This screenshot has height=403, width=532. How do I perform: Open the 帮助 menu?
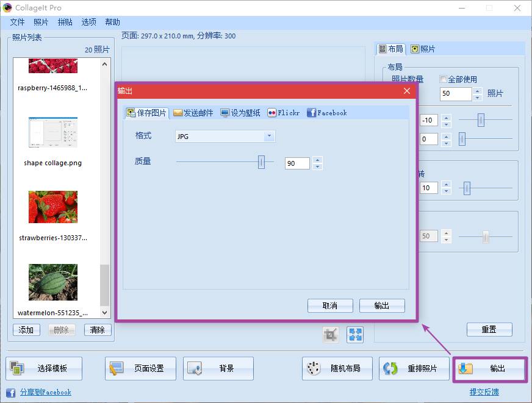[112, 22]
